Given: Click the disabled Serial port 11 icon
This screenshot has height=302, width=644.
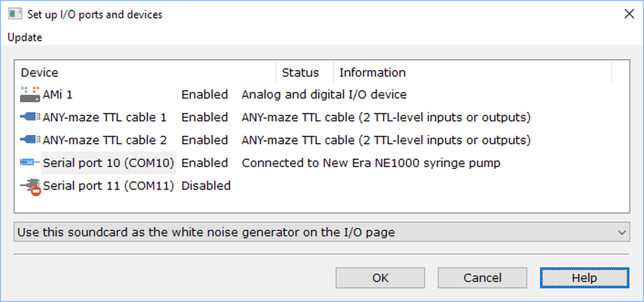Looking at the screenshot, I should (30, 187).
